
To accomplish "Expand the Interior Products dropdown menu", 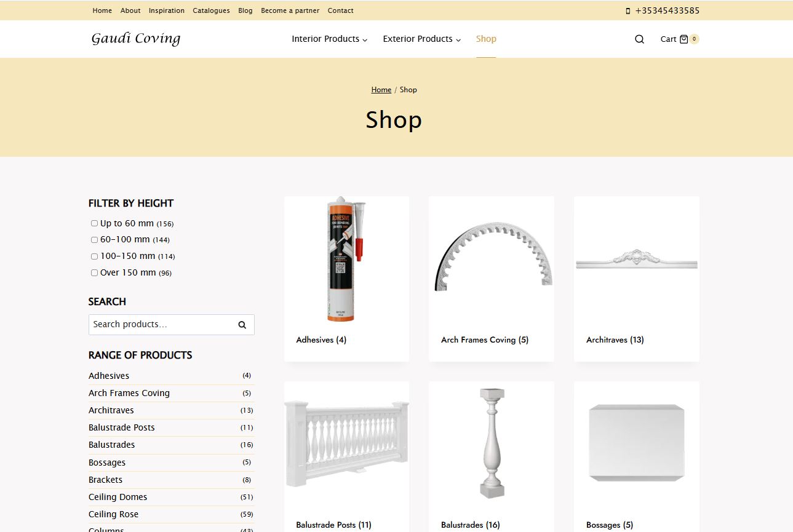I will coord(329,39).
